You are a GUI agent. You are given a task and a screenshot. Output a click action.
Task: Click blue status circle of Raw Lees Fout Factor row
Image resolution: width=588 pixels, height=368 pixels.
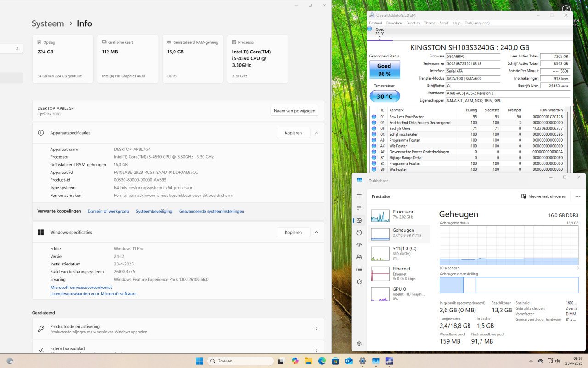pos(374,117)
